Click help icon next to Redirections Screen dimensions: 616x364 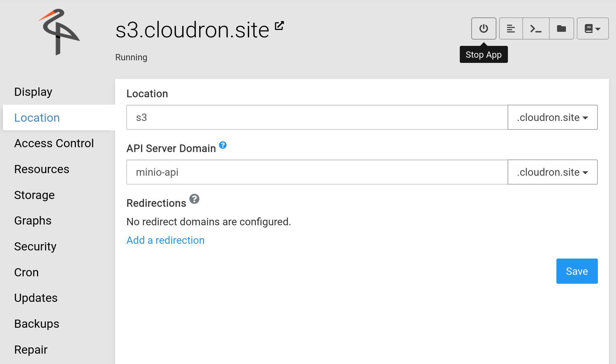click(x=194, y=199)
